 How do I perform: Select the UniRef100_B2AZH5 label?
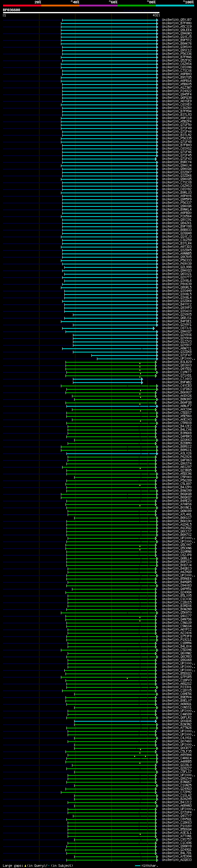coord(177,799)
